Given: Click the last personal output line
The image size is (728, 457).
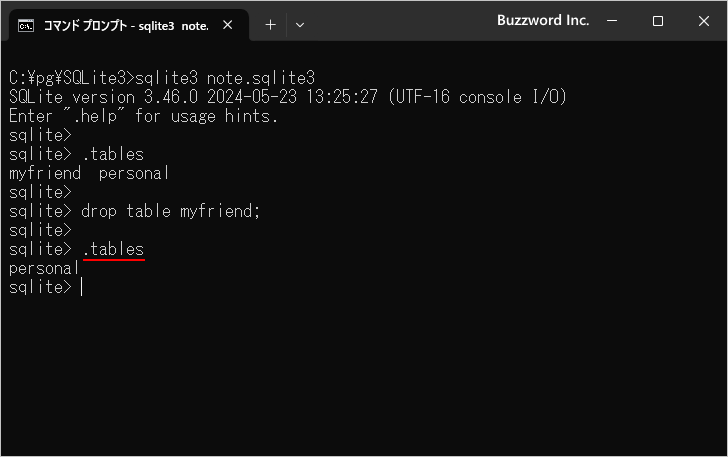Looking at the screenshot, I should point(43,268).
